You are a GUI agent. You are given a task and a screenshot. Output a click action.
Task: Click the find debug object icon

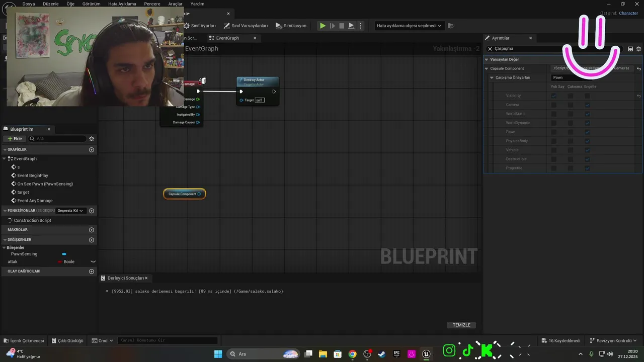point(451,26)
